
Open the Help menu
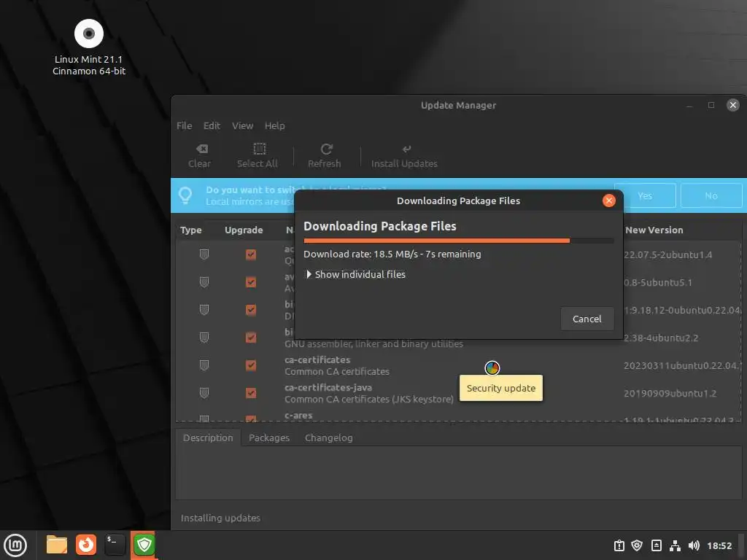274,125
